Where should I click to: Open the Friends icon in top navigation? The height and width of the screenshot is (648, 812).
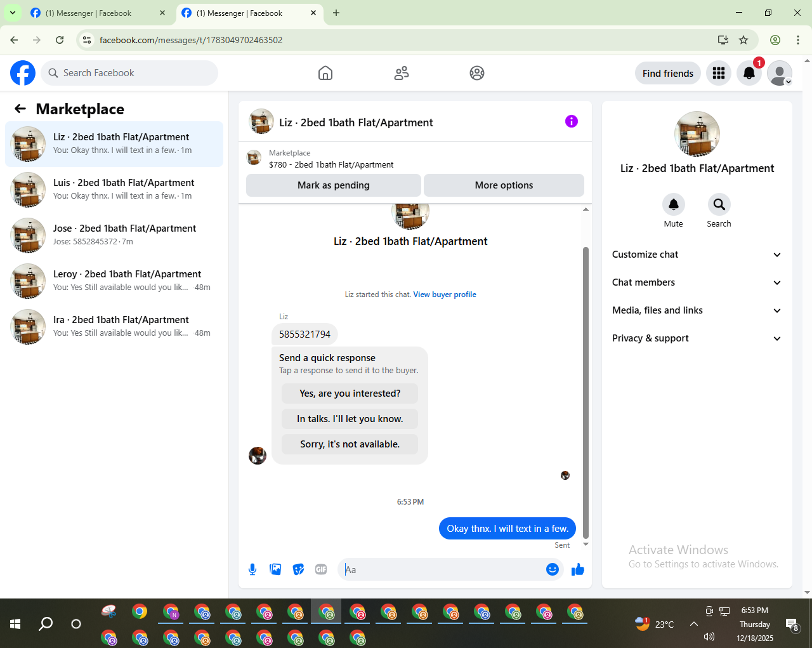[402, 73]
